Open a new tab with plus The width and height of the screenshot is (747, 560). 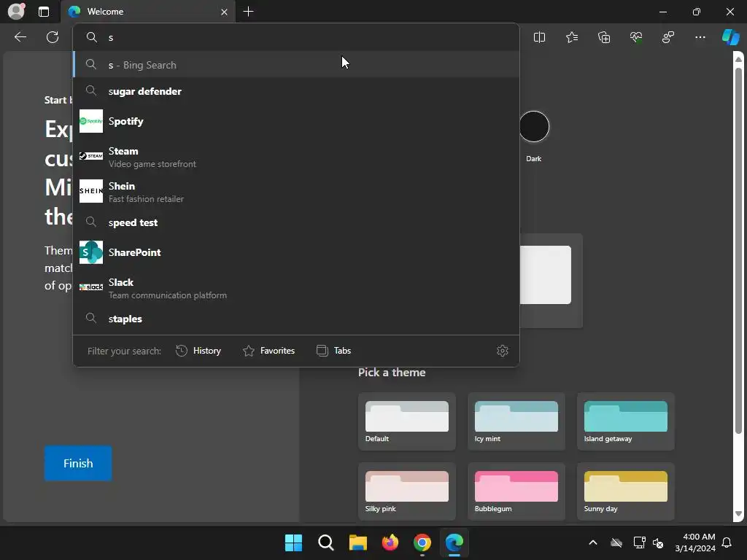(248, 12)
